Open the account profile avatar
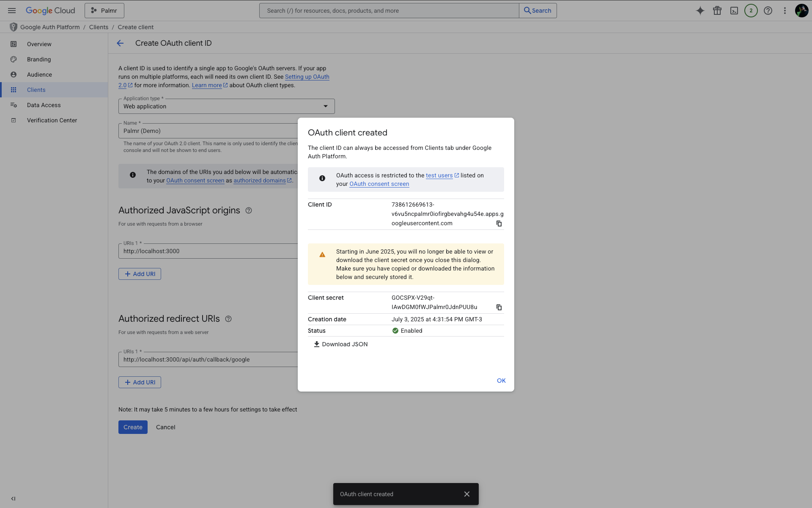Image resolution: width=812 pixels, height=508 pixels. [802, 11]
